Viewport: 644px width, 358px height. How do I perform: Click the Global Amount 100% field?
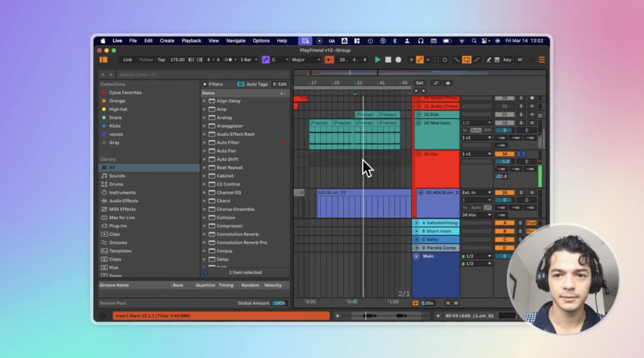[x=279, y=303]
